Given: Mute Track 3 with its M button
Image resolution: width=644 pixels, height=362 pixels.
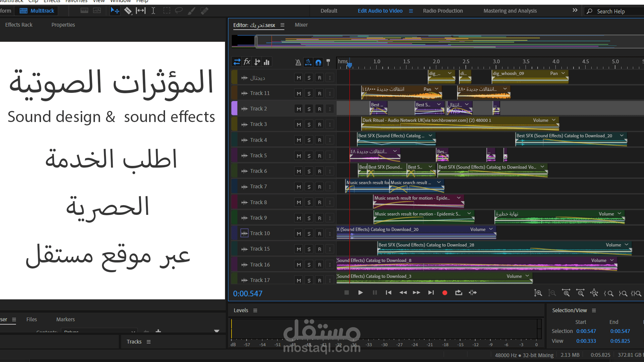Looking at the screenshot, I should [299, 124].
